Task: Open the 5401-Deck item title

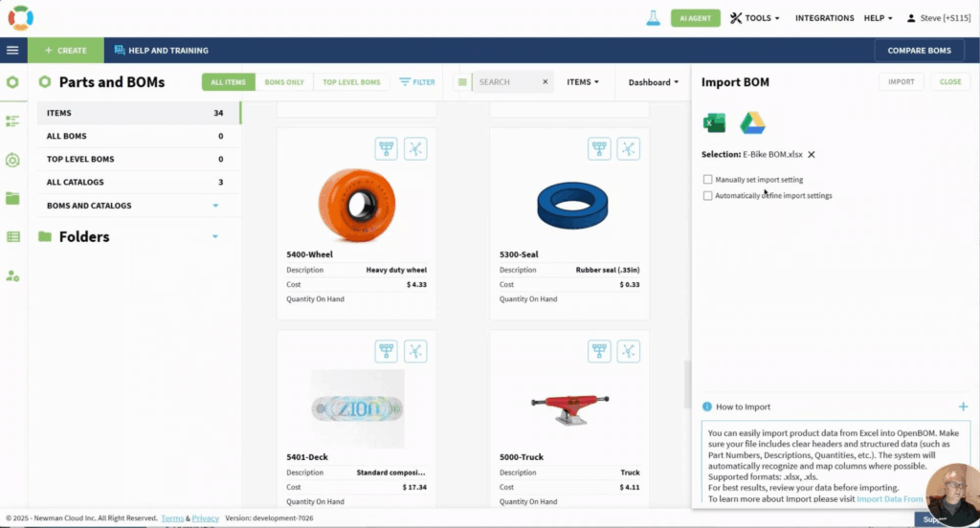Action: pyautogui.click(x=307, y=457)
